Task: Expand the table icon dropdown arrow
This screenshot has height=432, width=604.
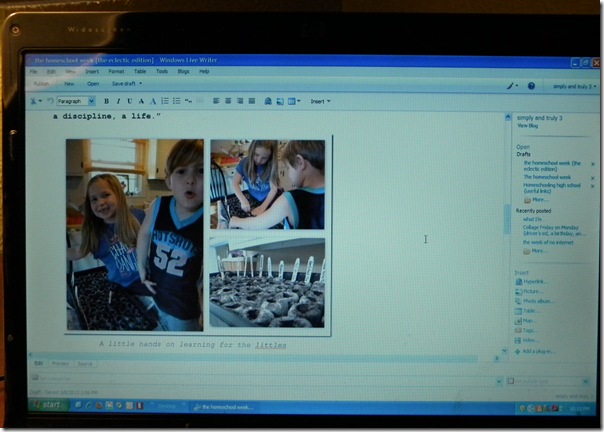Action: (x=299, y=101)
